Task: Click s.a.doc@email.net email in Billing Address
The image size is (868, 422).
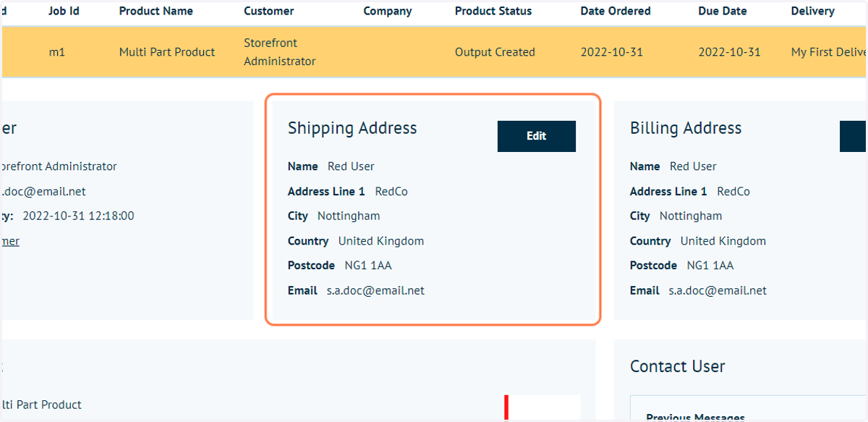Action: [x=718, y=290]
